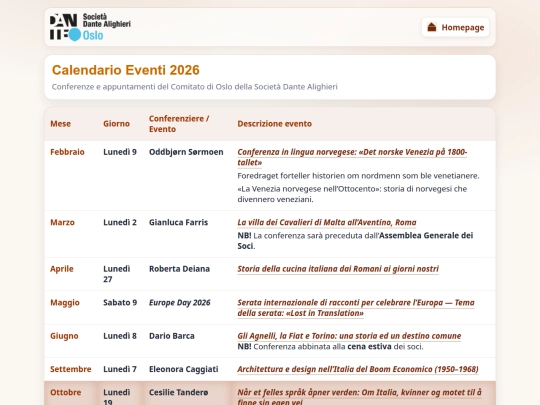Select the Aprile month cell
The image size is (540, 405).
click(x=62, y=269)
